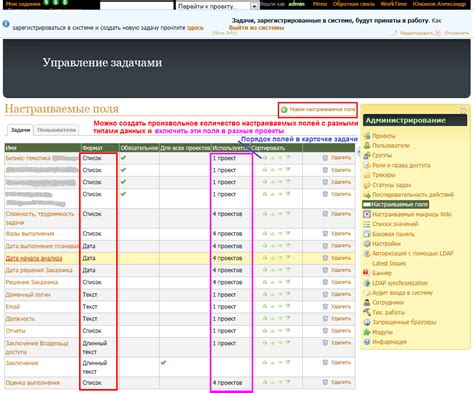Open the Сложность, трудоемкость задачи field

[40, 218]
